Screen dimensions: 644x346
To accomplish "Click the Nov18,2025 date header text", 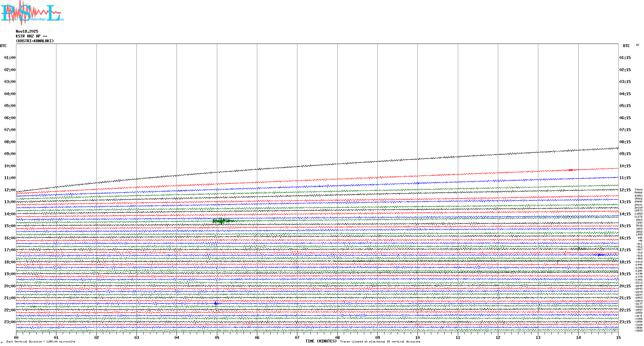I will coord(27,31).
